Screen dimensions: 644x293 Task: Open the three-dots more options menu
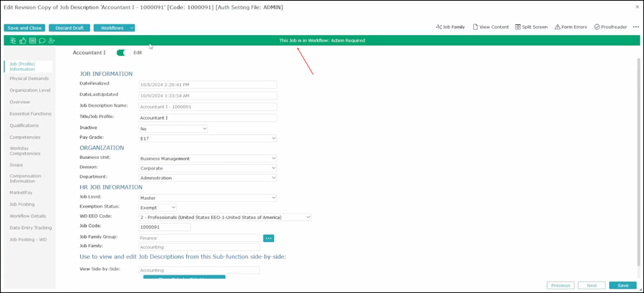click(x=635, y=27)
